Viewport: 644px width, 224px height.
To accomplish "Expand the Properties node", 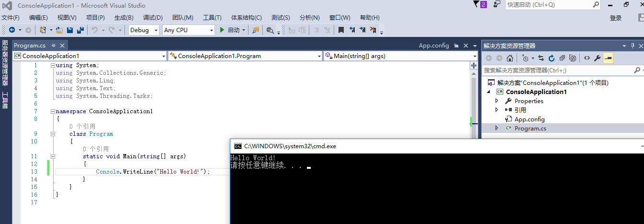I will coord(497,101).
